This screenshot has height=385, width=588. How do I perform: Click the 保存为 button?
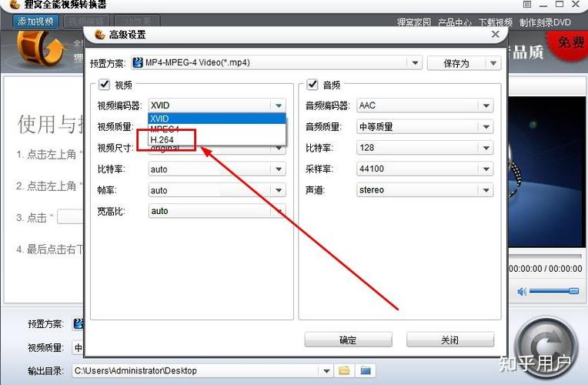(x=456, y=63)
